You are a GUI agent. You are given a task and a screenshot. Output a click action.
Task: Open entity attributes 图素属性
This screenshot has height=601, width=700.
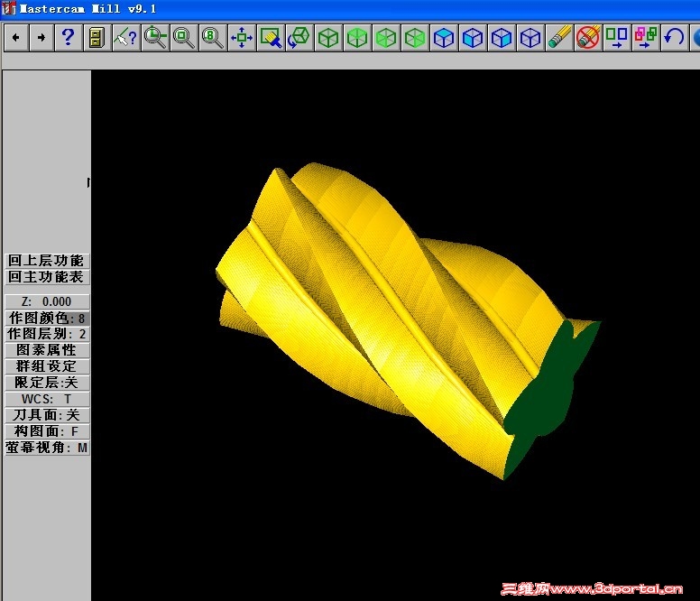tap(47, 350)
